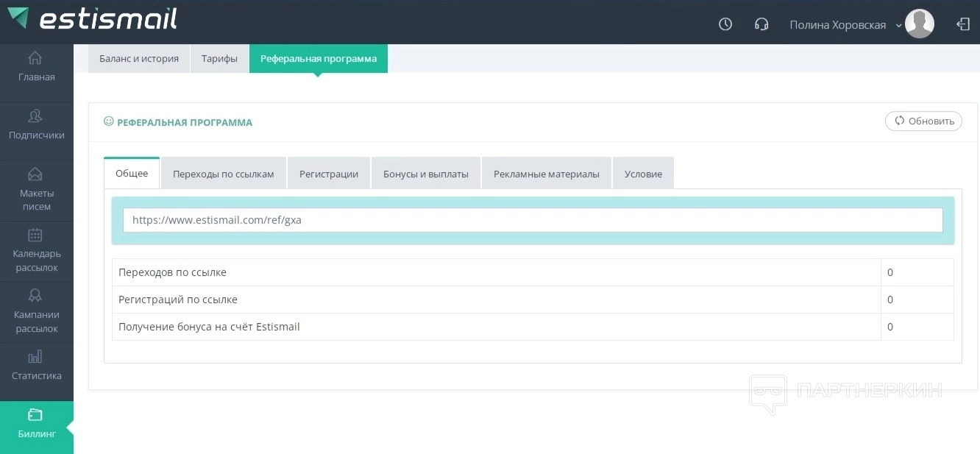This screenshot has width=980, height=454.
Task: Switch to Баланс и история tab
Action: click(x=139, y=59)
